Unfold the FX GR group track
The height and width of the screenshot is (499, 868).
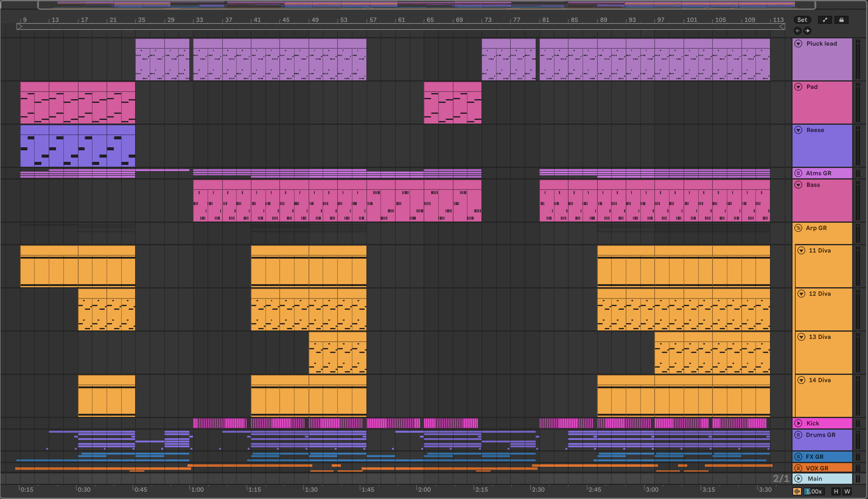(798, 456)
